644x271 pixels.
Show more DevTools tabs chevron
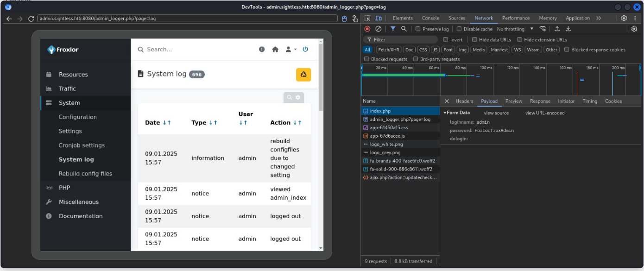(599, 18)
